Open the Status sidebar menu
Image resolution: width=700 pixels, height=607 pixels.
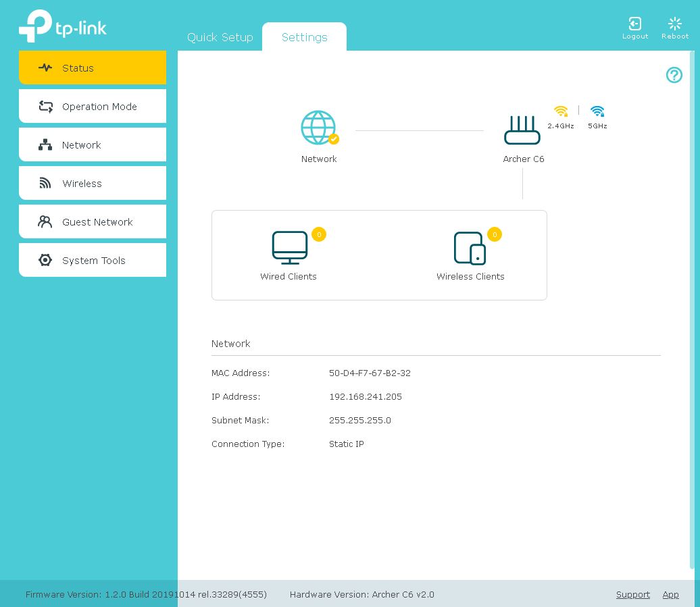93,68
